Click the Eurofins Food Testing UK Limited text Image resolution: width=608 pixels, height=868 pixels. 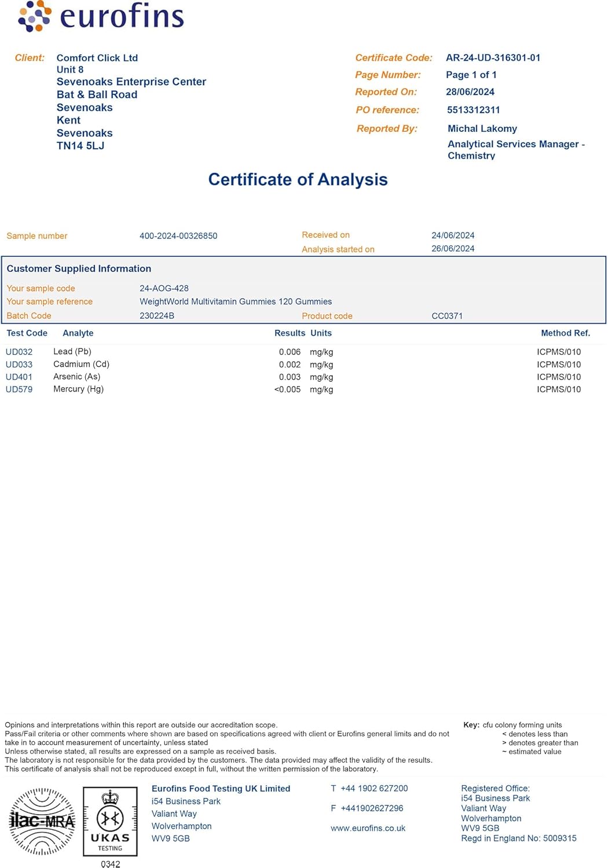pyautogui.click(x=221, y=789)
